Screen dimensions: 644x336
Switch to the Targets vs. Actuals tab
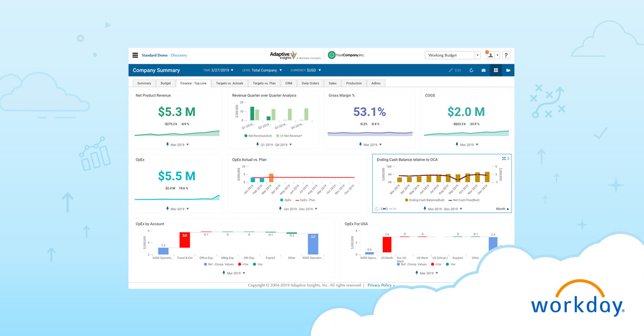(229, 84)
